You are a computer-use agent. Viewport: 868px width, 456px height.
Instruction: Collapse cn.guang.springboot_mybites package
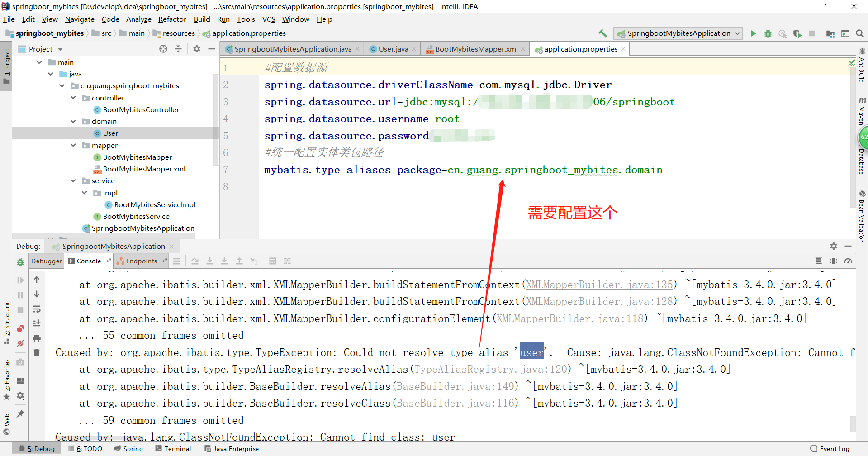click(62, 85)
